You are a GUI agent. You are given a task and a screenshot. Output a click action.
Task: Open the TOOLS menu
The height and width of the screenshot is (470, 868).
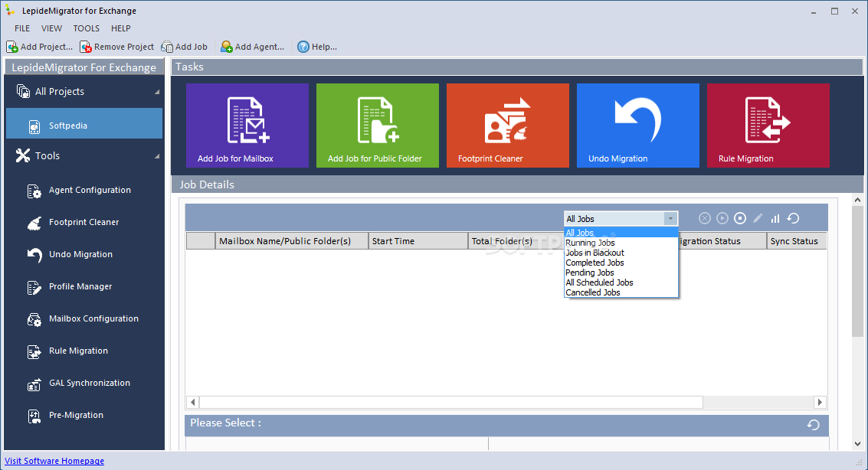click(87, 28)
